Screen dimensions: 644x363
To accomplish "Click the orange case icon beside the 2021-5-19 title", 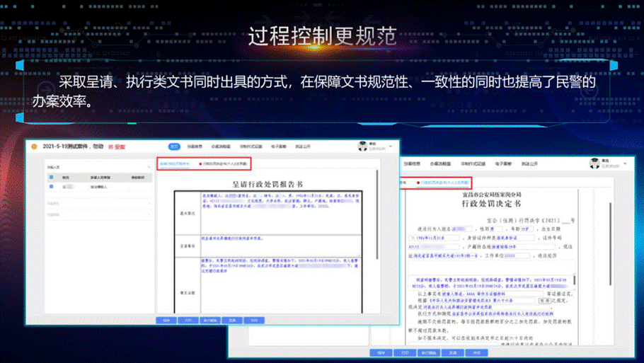I will click(x=34, y=146).
